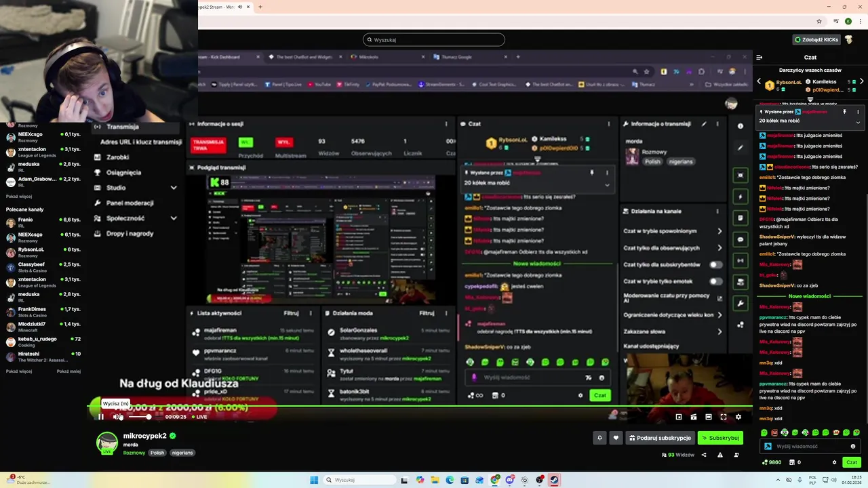Send message with green Czat button
868x488 pixels.
(x=852, y=462)
